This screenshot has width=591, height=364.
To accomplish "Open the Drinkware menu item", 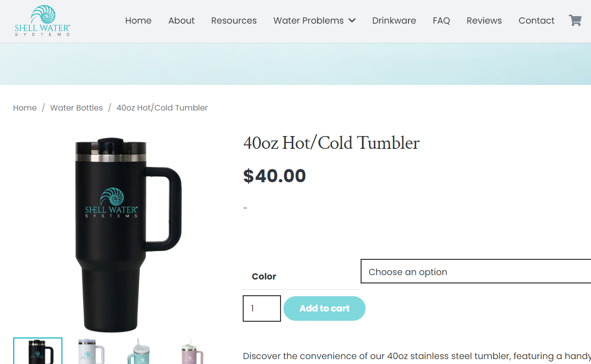I will pyautogui.click(x=394, y=21).
